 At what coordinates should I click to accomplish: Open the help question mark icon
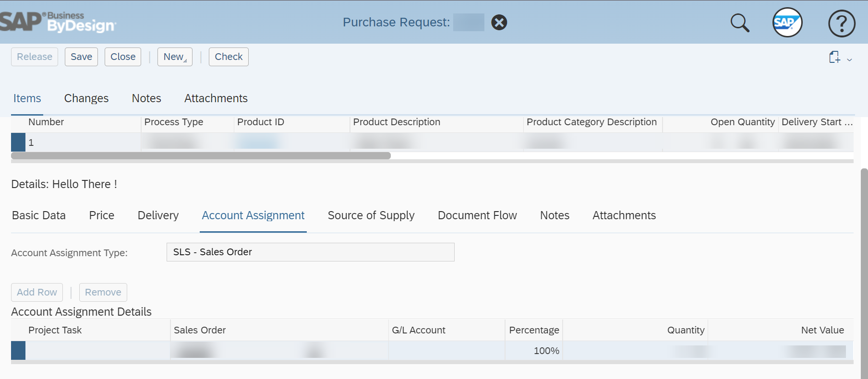[x=842, y=23]
